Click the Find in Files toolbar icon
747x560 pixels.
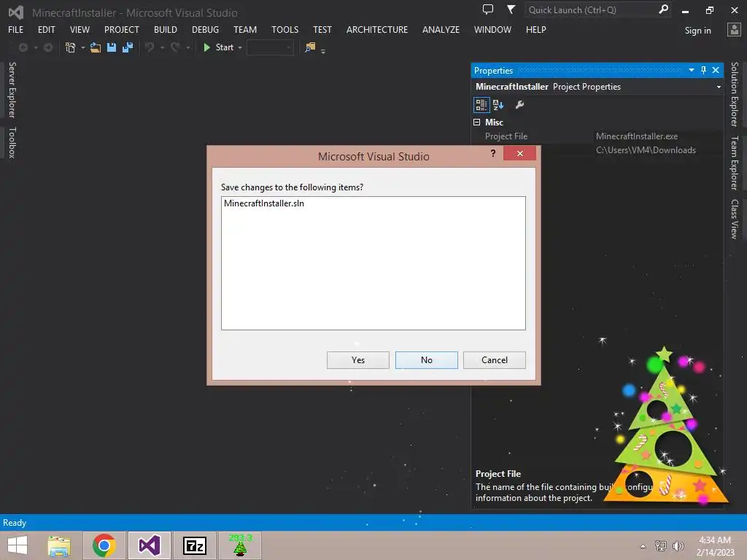[310, 47]
